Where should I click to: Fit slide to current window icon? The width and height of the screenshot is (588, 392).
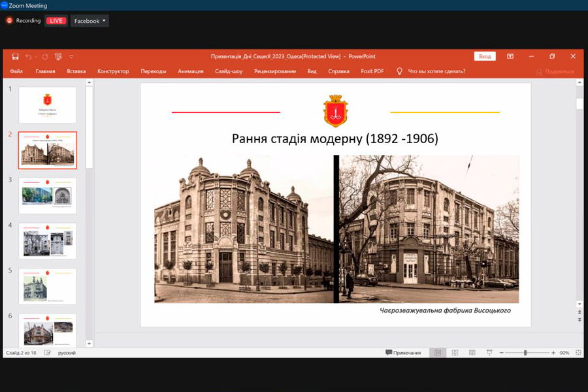[578, 353]
